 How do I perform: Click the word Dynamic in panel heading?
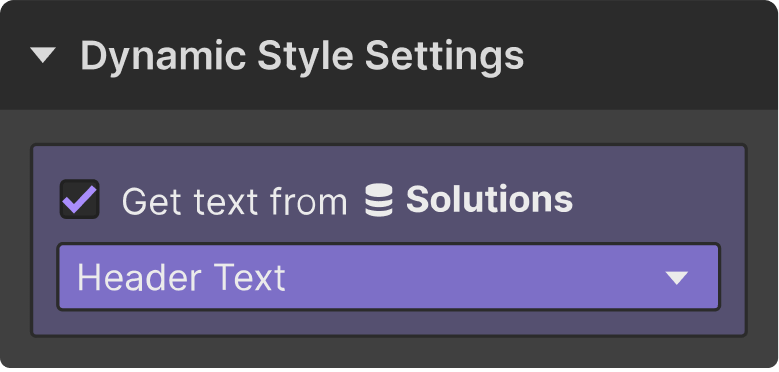(163, 56)
